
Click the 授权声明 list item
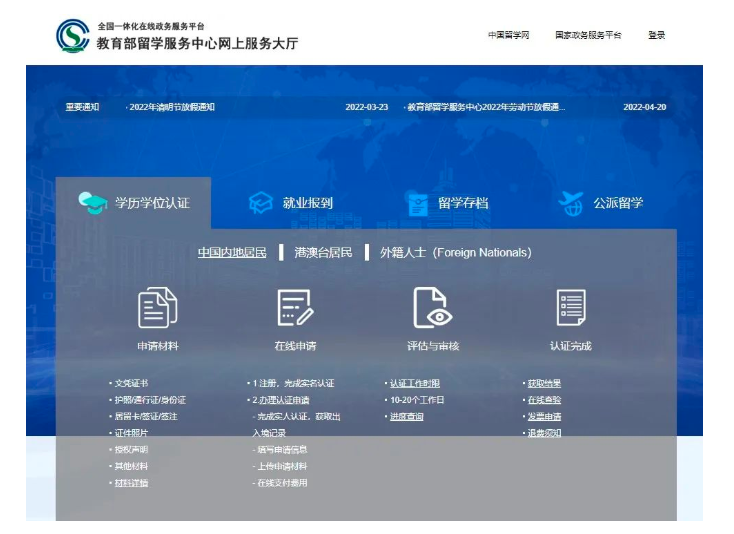pos(132,450)
